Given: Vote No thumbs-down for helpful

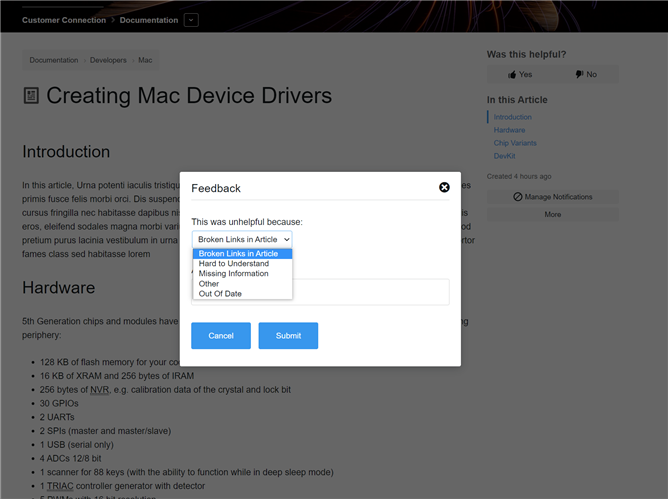Looking at the screenshot, I should click(586, 75).
